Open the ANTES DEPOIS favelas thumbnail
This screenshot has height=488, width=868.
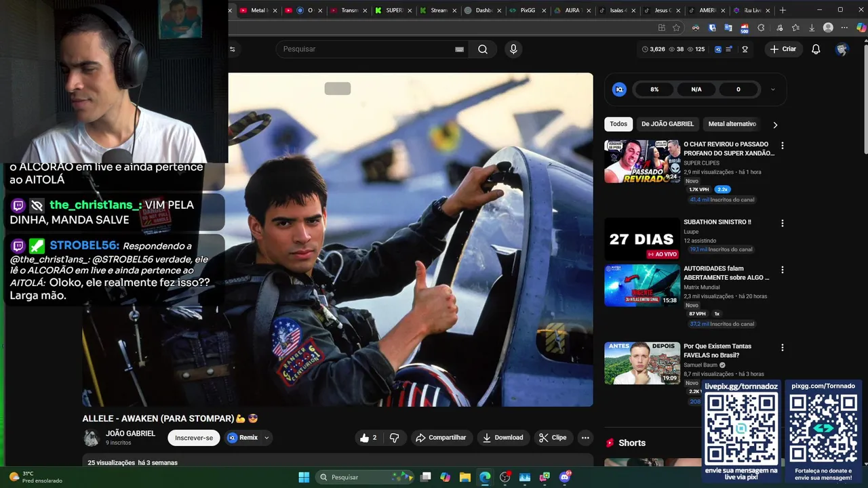642,363
